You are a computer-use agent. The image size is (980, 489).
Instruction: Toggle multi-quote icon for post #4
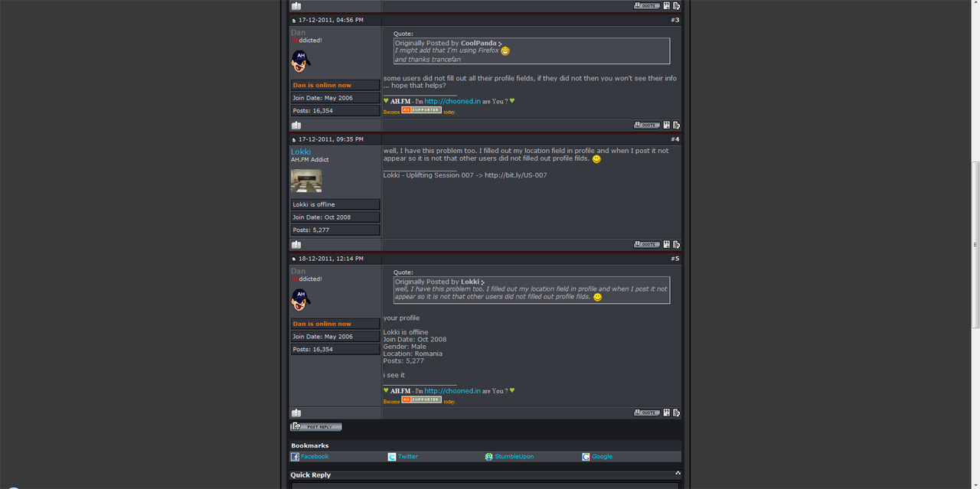(x=667, y=245)
